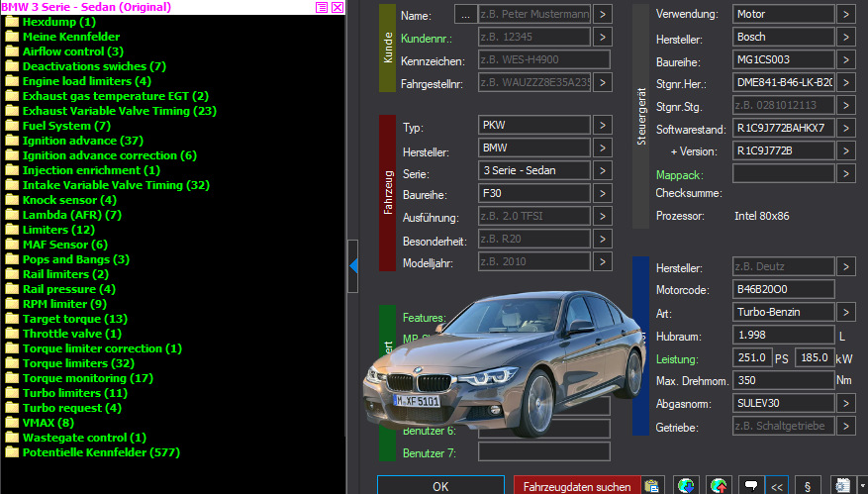Open the speech bubble comment button
Image resolution: width=868 pixels, height=494 pixels.
[x=751, y=486]
